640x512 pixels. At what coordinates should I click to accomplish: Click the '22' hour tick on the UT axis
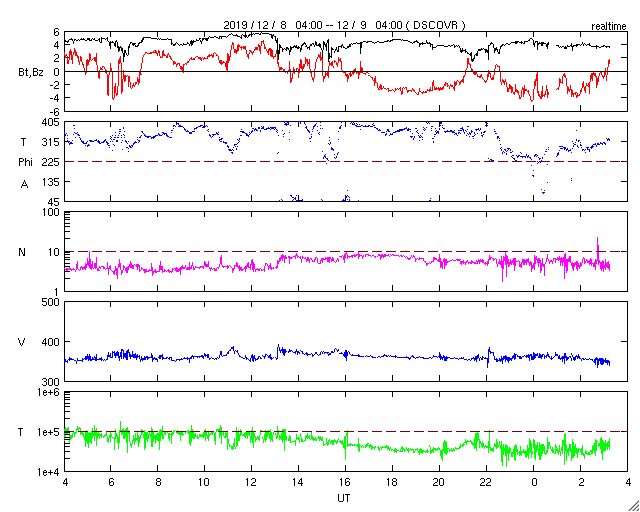pos(486,483)
